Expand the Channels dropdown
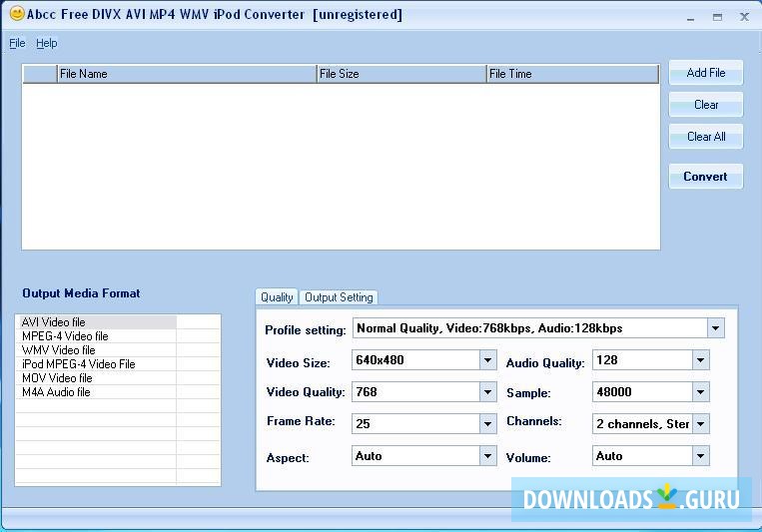 pyautogui.click(x=700, y=424)
